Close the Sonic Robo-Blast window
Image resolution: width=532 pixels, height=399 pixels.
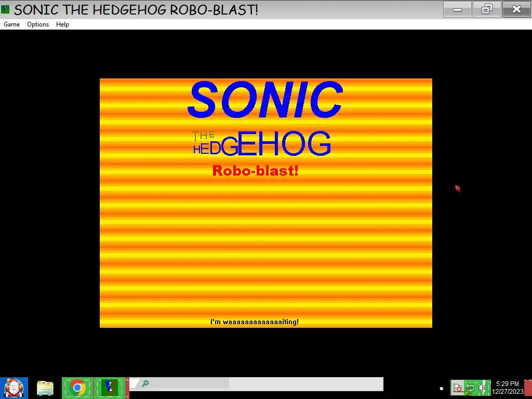516,9
